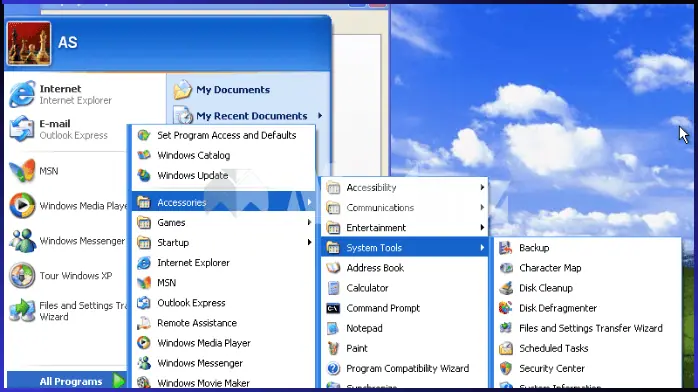Click Outlook Express icon in All Programs menu

click(x=144, y=303)
